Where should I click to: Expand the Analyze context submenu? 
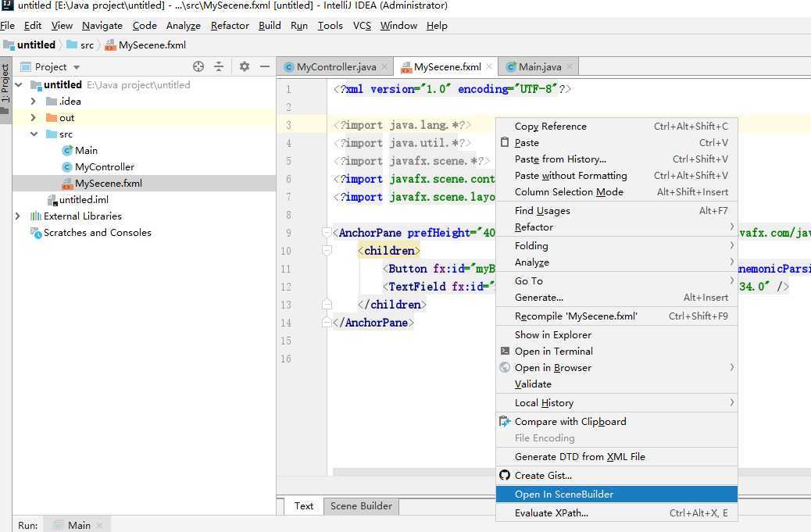pyautogui.click(x=616, y=262)
